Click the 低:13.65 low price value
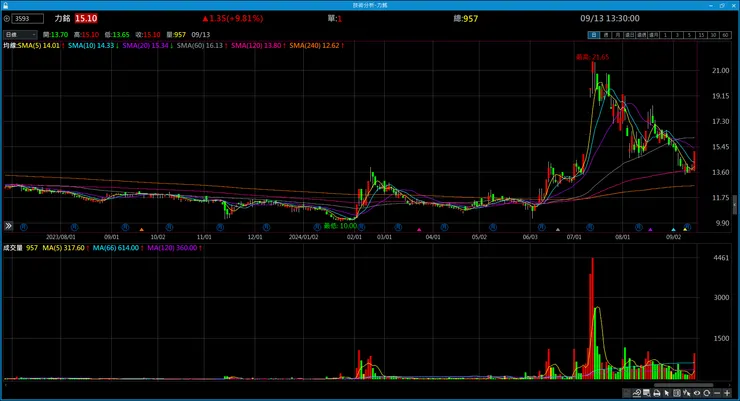The width and height of the screenshot is (740, 401). (117, 35)
